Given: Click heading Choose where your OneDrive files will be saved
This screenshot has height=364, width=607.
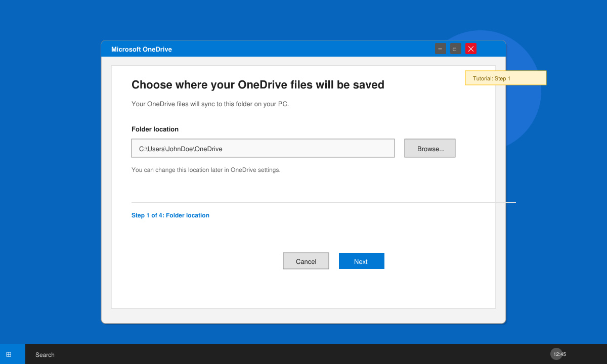Looking at the screenshot, I should [x=258, y=84].
